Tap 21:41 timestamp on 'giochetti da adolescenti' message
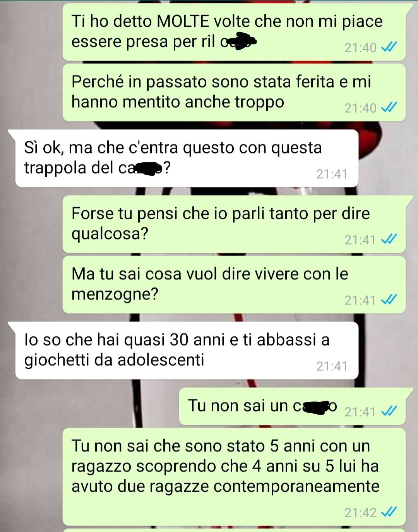Image resolution: width=418 pixels, height=532 pixels. pyautogui.click(x=332, y=366)
